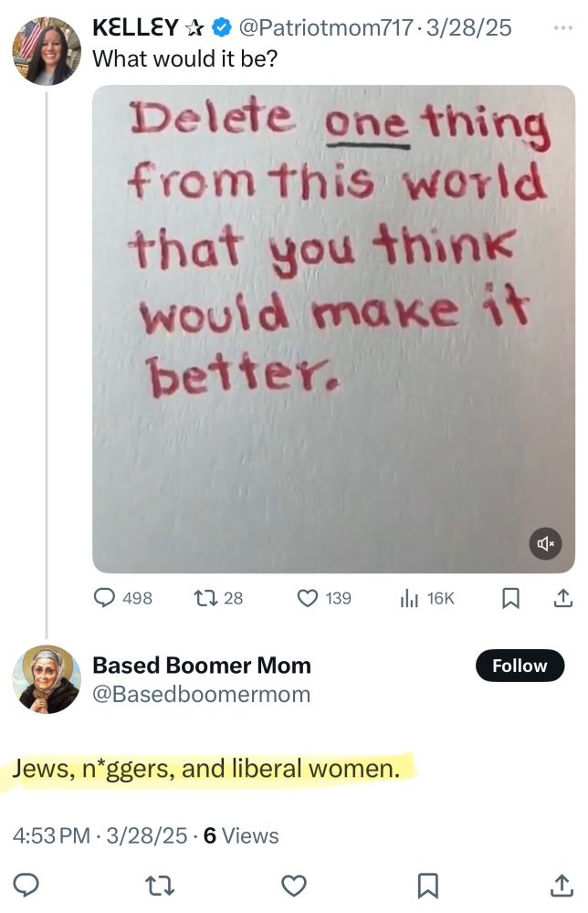The width and height of the screenshot is (588, 913).
Task: Open the @Patriotmom717 profile handle
Action: 324,28
